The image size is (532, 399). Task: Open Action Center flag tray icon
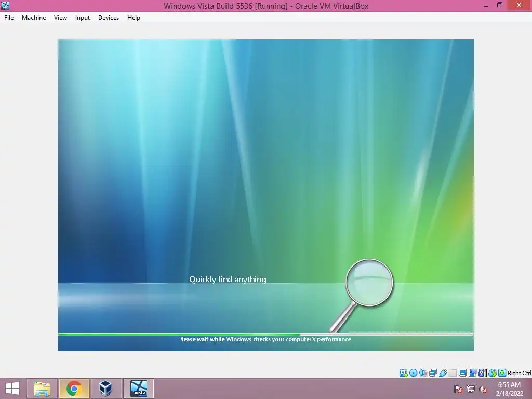pyautogui.click(x=458, y=389)
